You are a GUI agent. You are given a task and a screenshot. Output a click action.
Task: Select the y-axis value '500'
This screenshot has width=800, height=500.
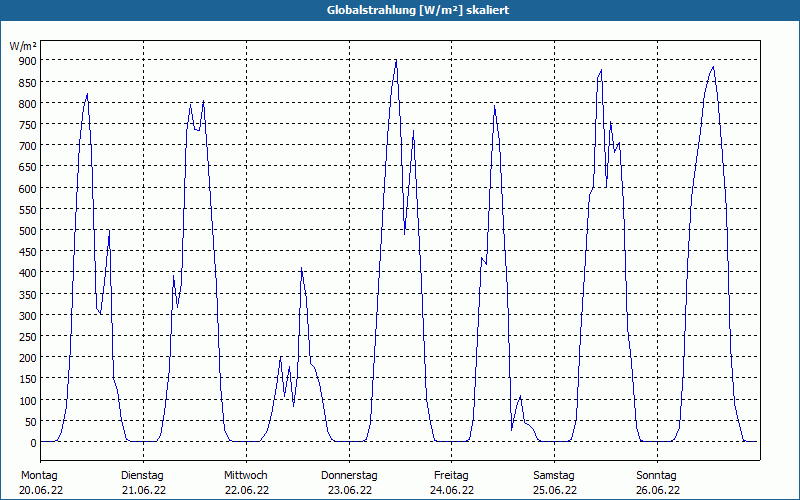(28, 231)
